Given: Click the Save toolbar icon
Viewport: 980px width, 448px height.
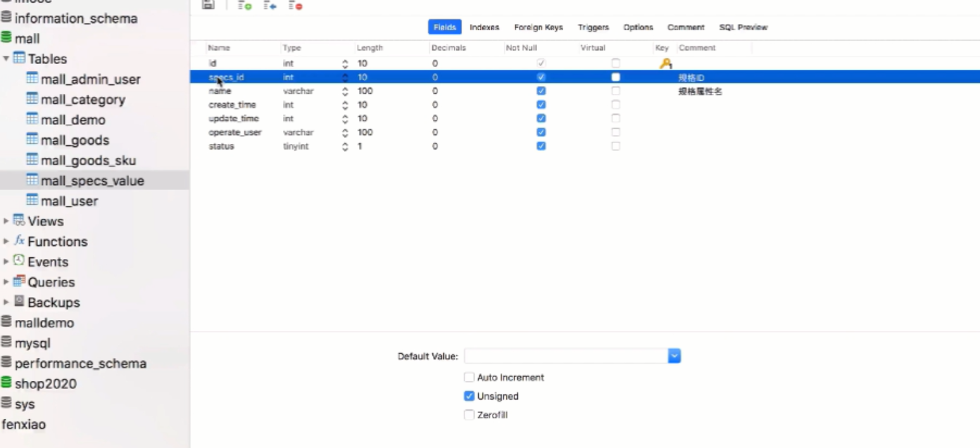Looking at the screenshot, I should tap(208, 5).
